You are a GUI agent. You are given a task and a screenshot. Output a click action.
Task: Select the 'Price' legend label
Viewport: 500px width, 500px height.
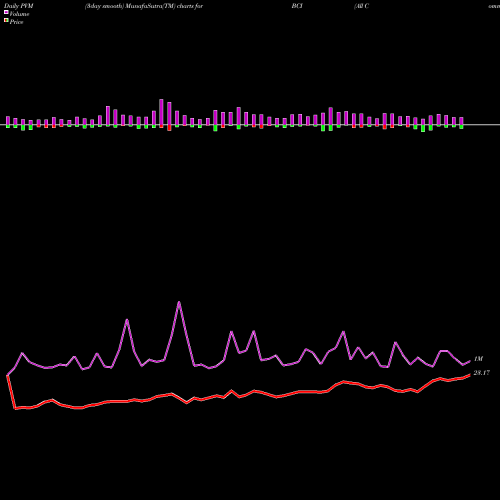[x=16, y=22]
